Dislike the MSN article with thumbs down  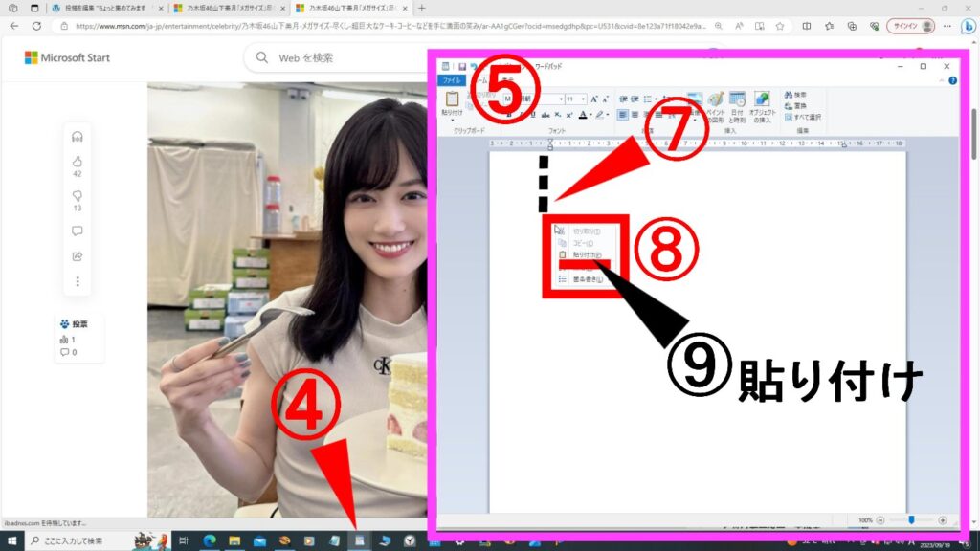78,196
